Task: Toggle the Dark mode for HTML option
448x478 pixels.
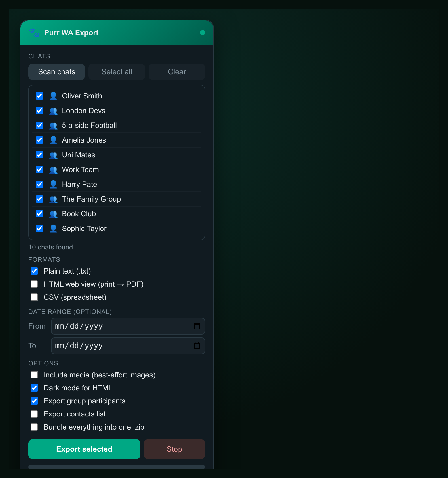Action: [x=34, y=388]
